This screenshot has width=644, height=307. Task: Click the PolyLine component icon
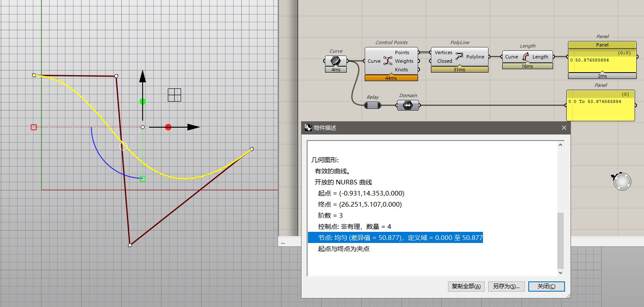click(x=459, y=56)
